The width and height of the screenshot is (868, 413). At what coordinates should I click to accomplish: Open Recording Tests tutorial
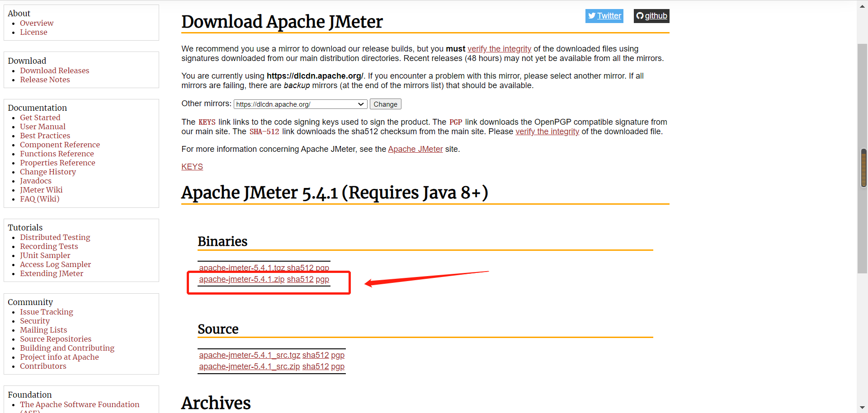point(49,246)
